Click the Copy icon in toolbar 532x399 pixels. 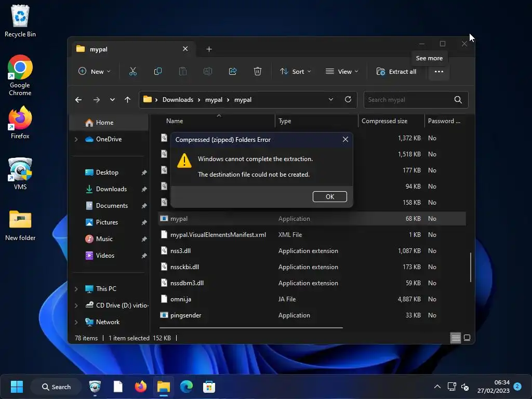158,72
